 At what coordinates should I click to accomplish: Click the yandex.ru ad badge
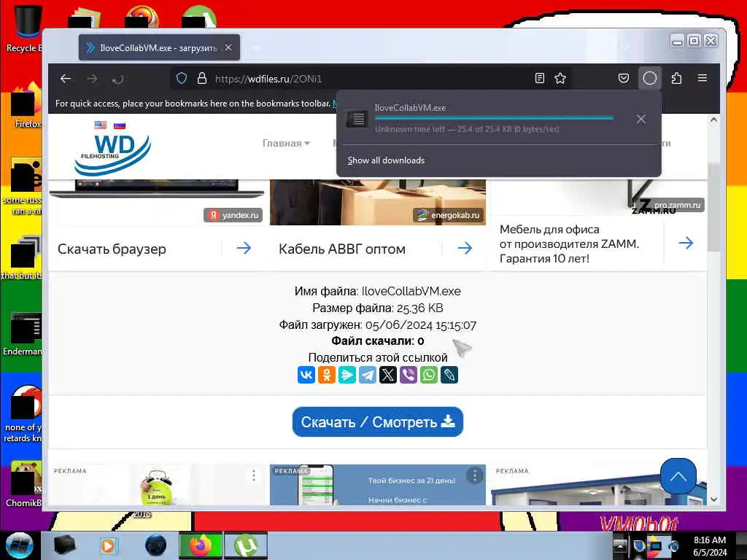click(x=233, y=215)
